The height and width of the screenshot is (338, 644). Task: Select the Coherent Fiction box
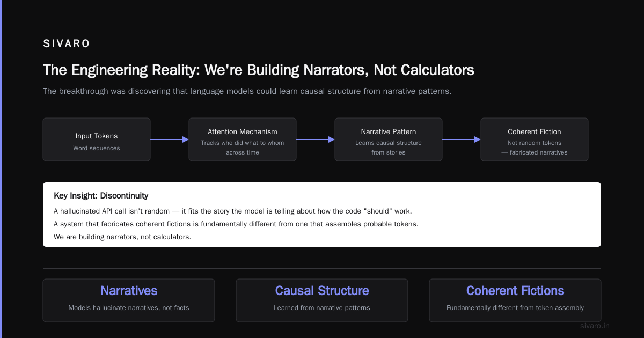tap(535, 139)
